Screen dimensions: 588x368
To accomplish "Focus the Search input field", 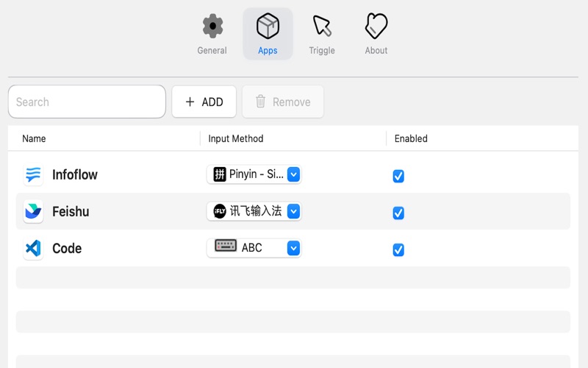I will click(87, 102).
